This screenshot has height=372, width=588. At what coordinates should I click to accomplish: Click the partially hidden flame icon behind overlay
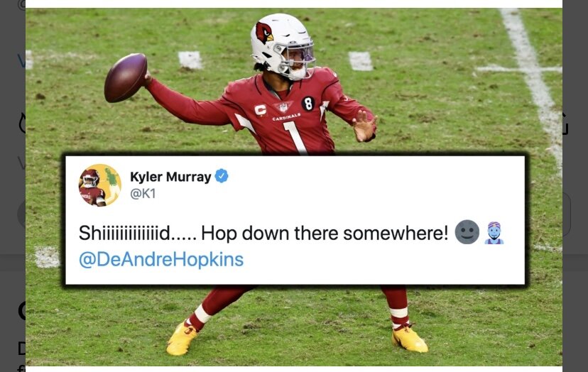22,123
